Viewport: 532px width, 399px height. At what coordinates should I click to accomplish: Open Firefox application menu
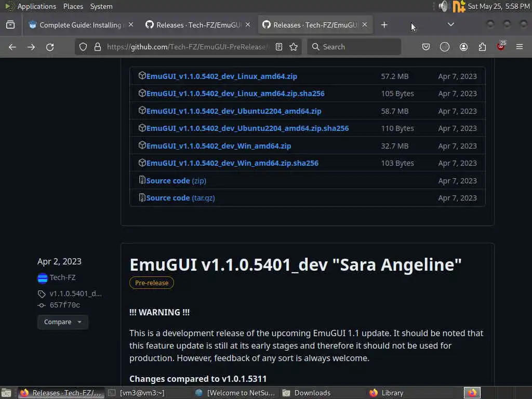click(x=520, y=47)
